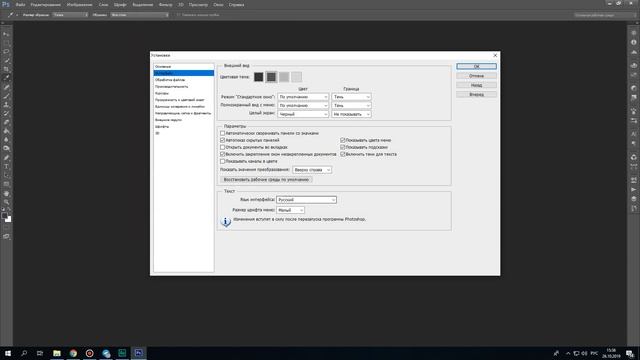Enable 'Открыть документы во вкладках'
This screenshot has height=360, width=640.
[222, 147]
